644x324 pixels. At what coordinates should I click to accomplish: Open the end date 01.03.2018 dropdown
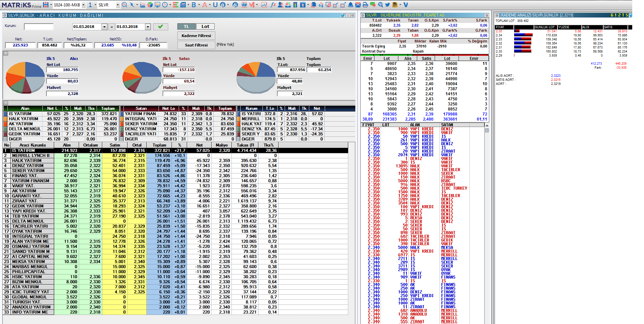148,27
